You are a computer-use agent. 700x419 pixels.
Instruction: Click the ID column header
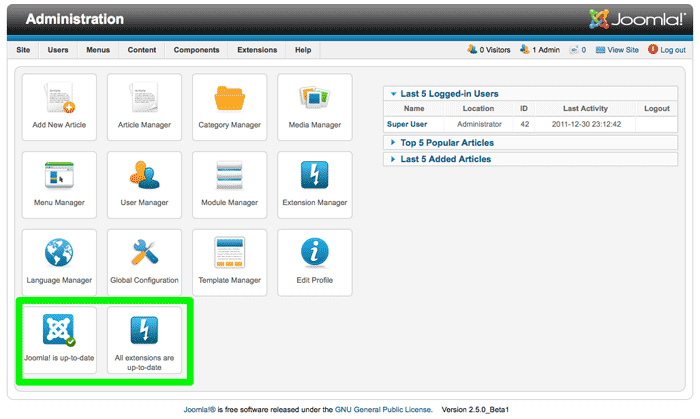coord(524,108)
